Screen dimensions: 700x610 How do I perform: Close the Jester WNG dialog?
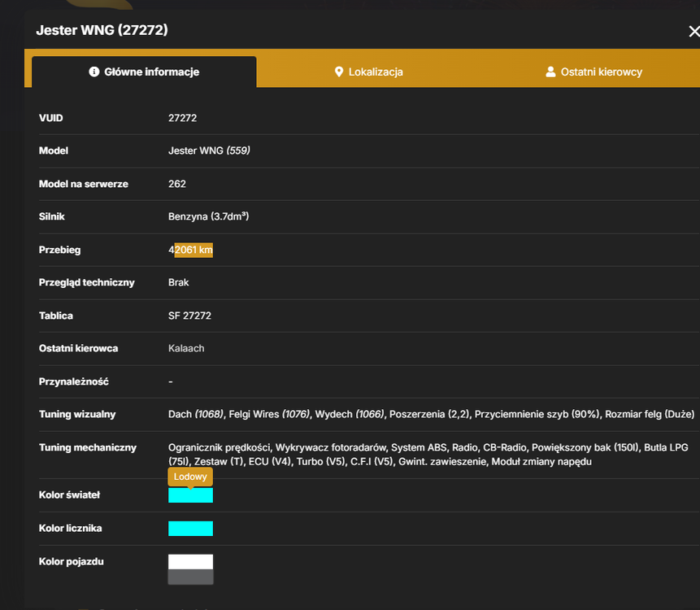pyautogui.click(x=693, y=31)
